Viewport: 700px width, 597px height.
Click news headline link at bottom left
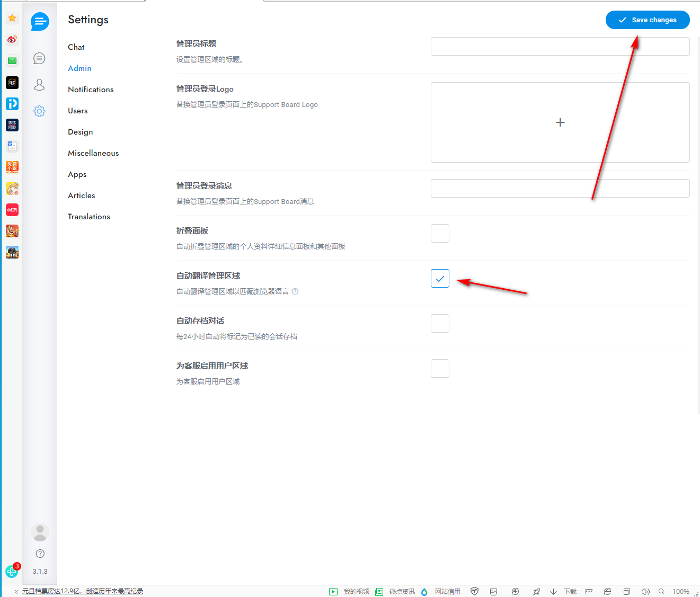pos(83,591)
